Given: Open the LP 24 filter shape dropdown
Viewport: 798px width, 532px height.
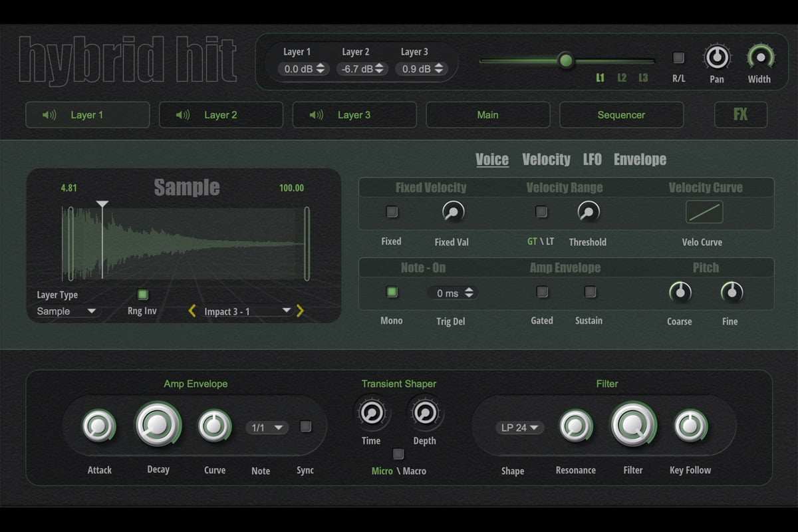Looking at the screenshot, I should point(519,428).
